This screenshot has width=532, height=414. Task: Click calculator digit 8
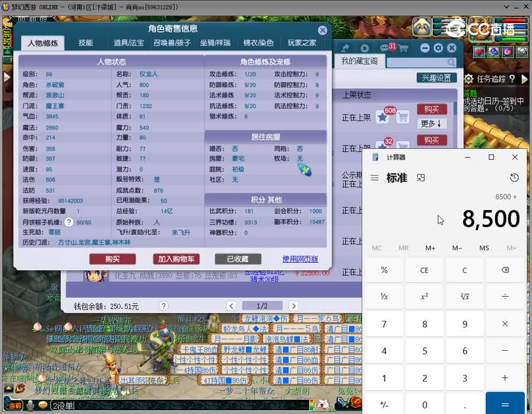coord(424,324)
